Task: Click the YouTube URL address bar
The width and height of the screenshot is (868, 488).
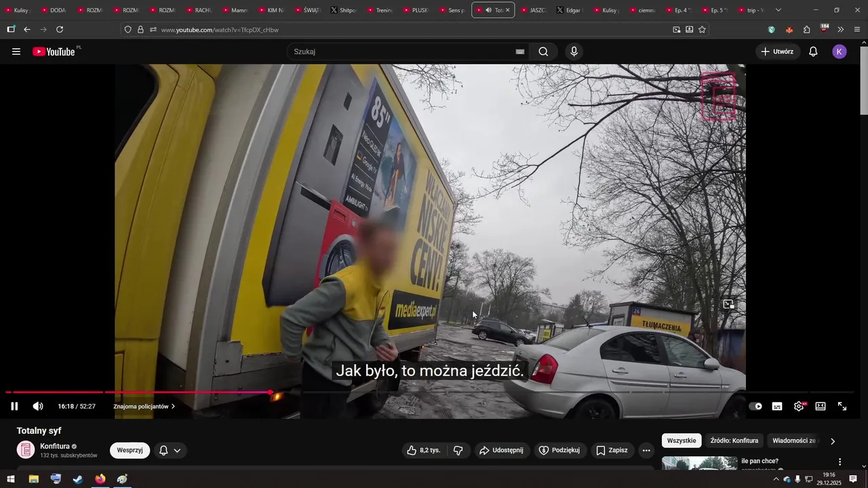Action: point(414,30)
